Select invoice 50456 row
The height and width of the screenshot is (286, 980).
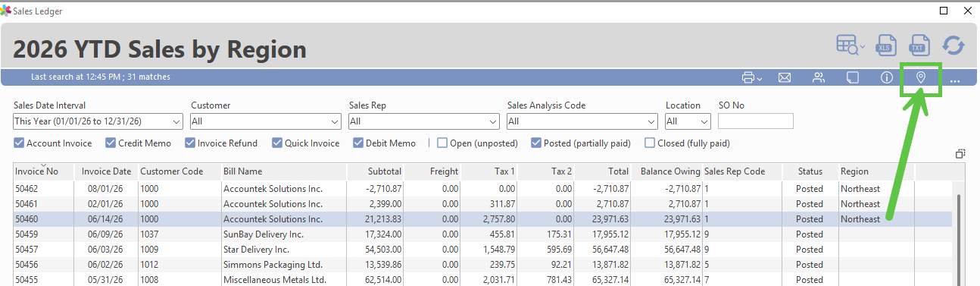[x=482, y=264]
